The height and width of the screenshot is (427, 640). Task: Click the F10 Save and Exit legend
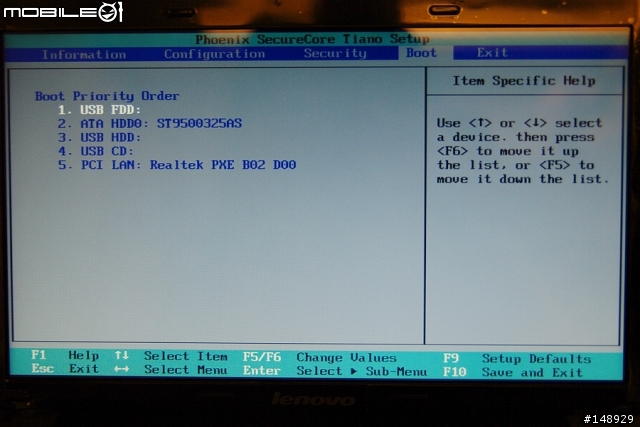[x=513, y=372]
